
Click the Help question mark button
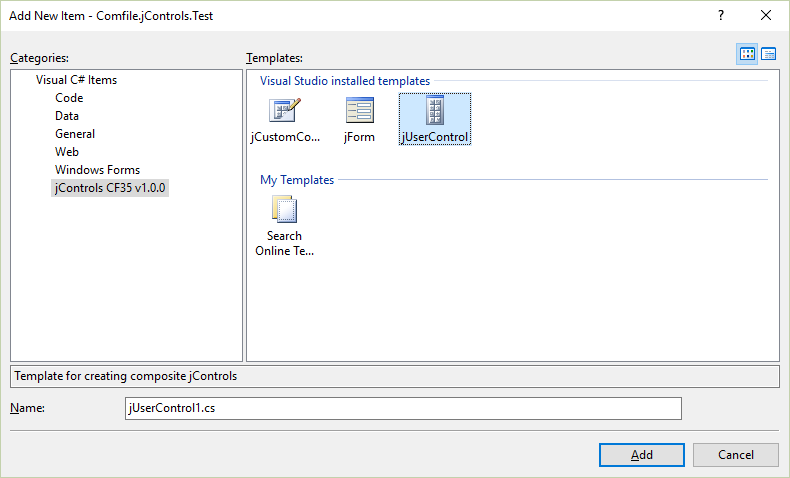tap(720, 16)
